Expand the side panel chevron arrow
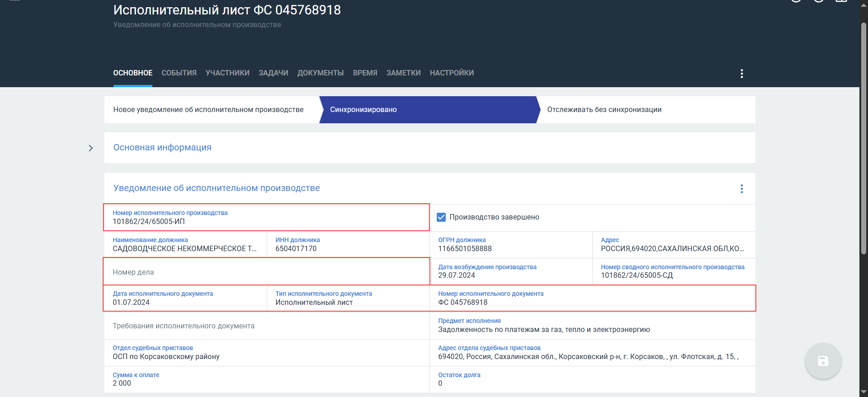Image resolution: width=868 pixels, height=397 pixels. click(91, 148)
